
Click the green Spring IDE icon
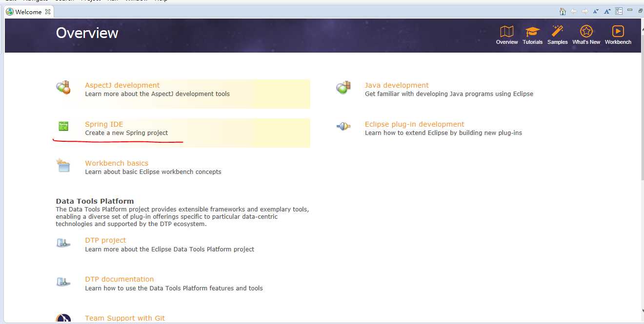point(63,126)
